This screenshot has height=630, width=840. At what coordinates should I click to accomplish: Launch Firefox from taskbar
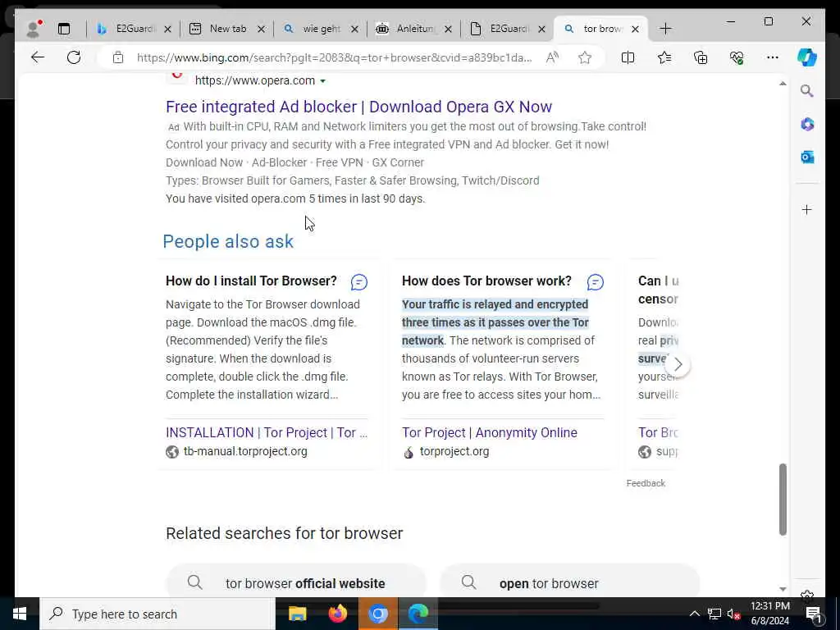[x=337, y=614]
